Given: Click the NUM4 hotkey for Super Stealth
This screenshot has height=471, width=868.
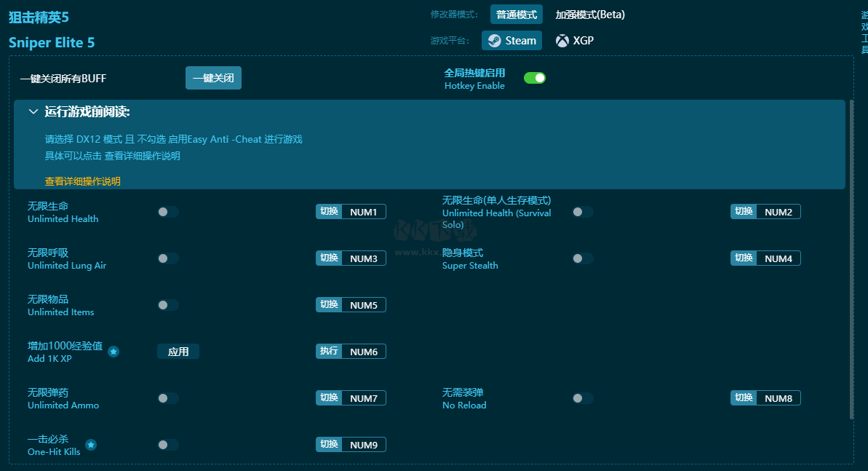Looking at the screenshot, I should 765,258.
